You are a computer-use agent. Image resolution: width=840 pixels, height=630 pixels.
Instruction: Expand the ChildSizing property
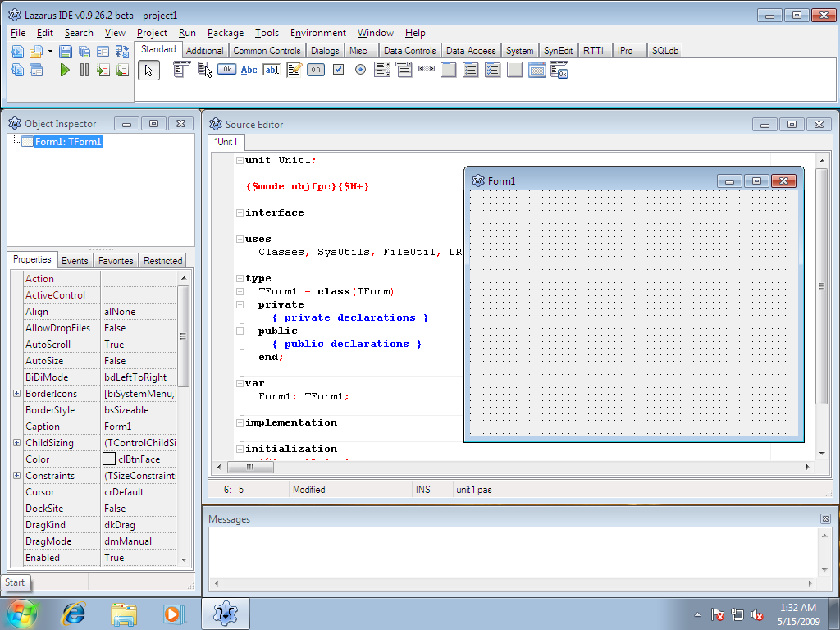click(16, 442)
